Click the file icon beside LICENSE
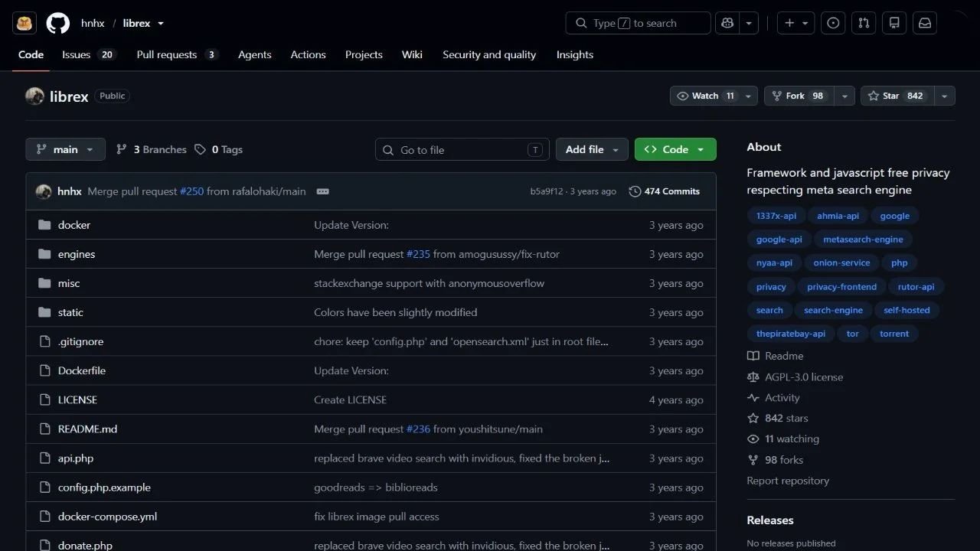 click(44, 399)
